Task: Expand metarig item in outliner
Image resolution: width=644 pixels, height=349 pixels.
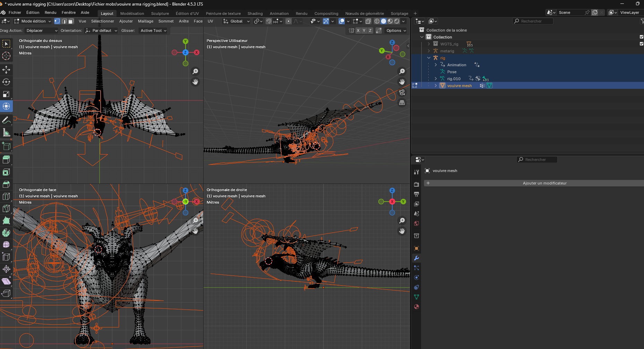Action: pyautogui.click(x=429, y=51)
